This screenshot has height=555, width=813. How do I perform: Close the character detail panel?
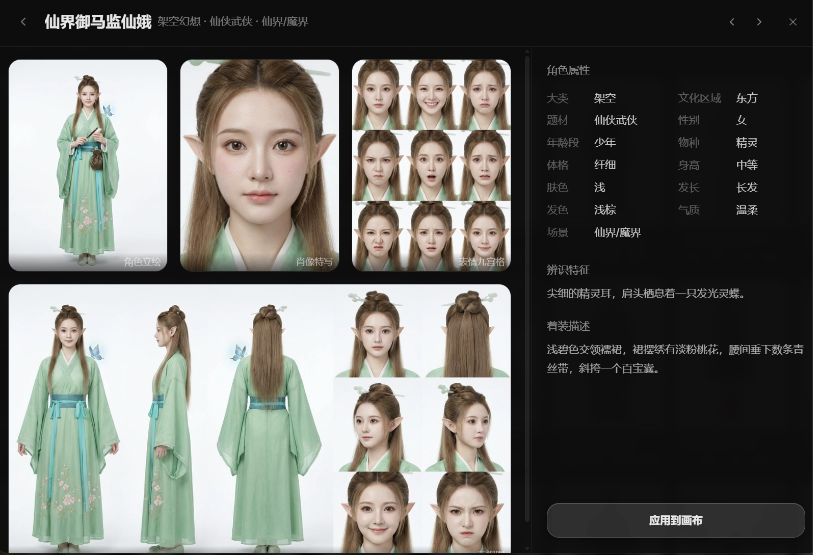pyautogui.click(x=792, y=22)
